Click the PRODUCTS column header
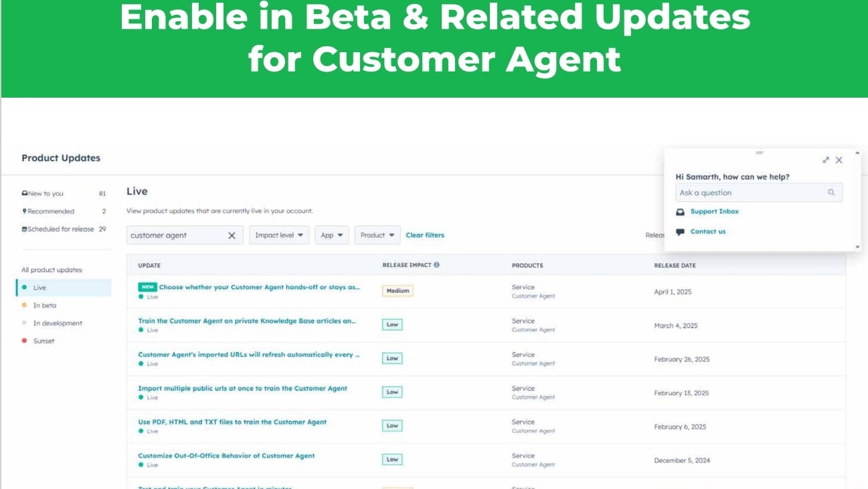Screen dimensions: 868x489 527,266
